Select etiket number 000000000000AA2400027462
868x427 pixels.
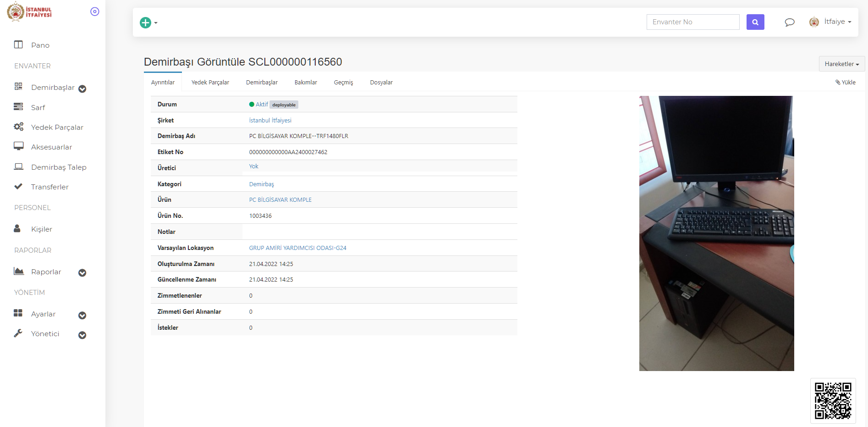[x=288, y=152]
